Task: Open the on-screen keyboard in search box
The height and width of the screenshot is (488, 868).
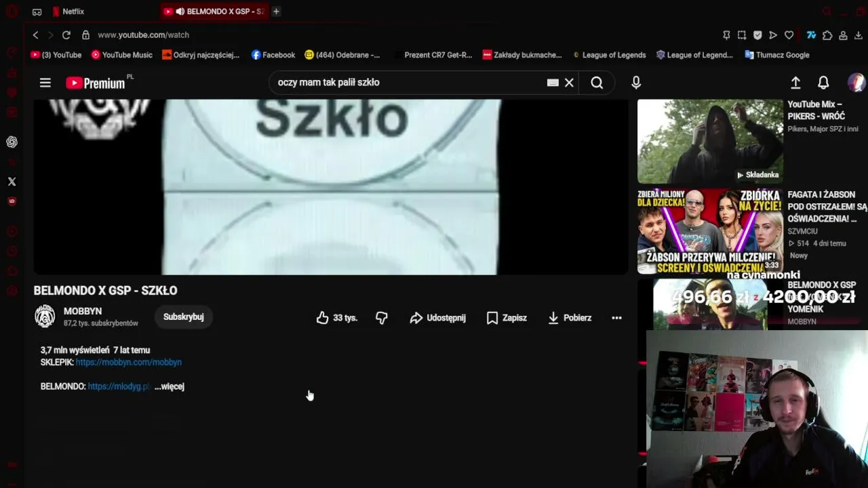Action: click(553, 83)
